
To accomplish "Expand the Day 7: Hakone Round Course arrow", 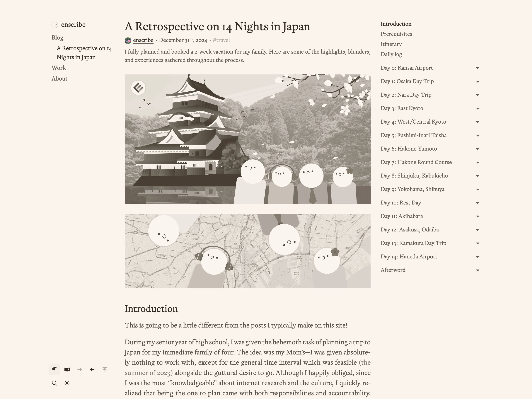I will pyautogui.click(x=478, y=162).
